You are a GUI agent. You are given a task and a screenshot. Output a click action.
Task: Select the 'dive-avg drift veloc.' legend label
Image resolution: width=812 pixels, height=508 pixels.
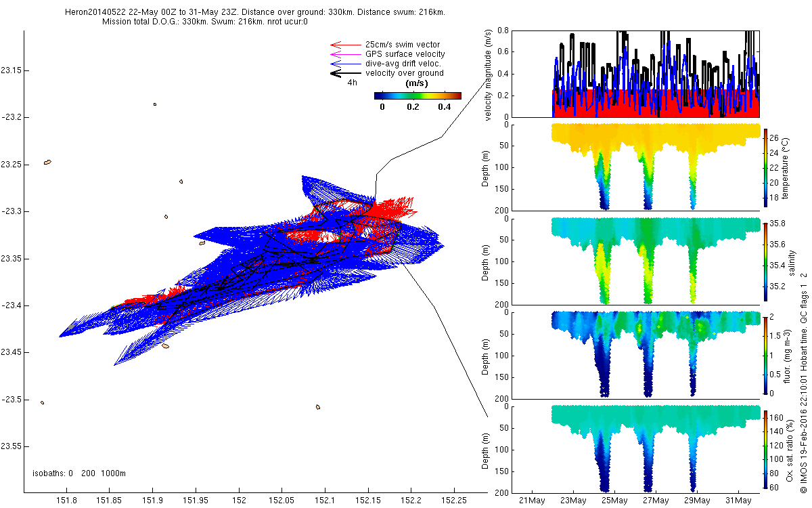point(403,64)
